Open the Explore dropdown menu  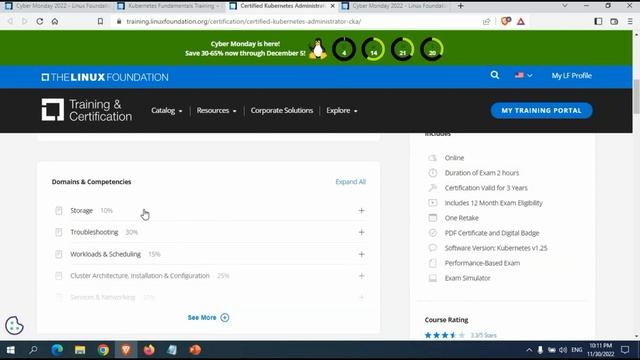[x=342, y=111]
